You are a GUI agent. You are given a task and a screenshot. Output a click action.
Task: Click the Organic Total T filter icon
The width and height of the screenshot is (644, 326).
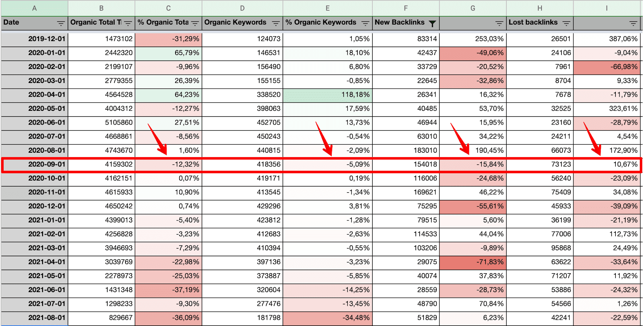pyautogui.click(x=128, y=23)
